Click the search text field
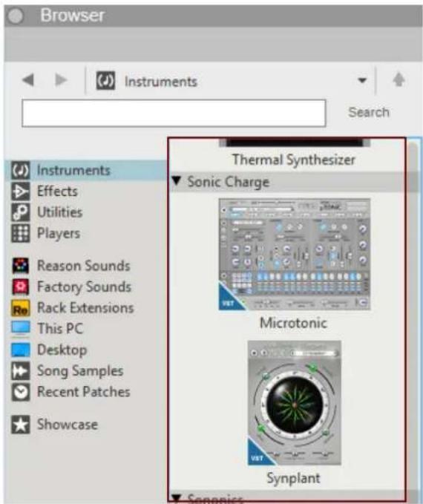The height and width of the screenshot is (504, 423). click(x=174, y=113)
